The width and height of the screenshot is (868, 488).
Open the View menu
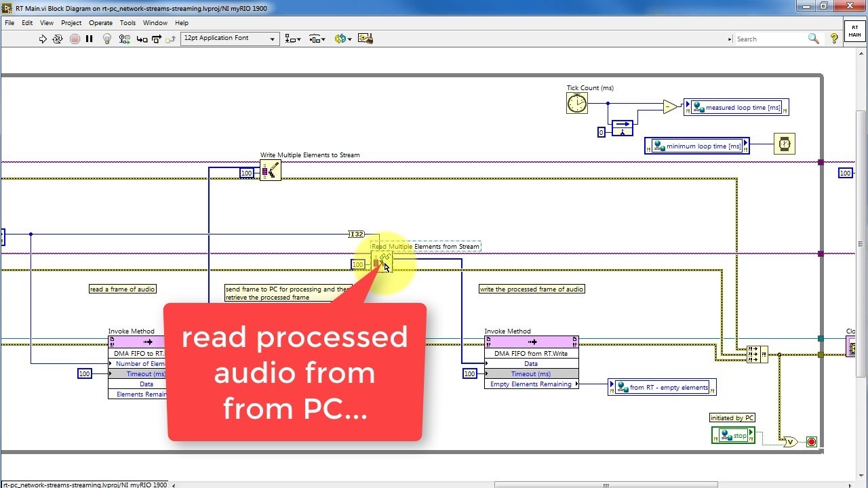coord(46,22)
